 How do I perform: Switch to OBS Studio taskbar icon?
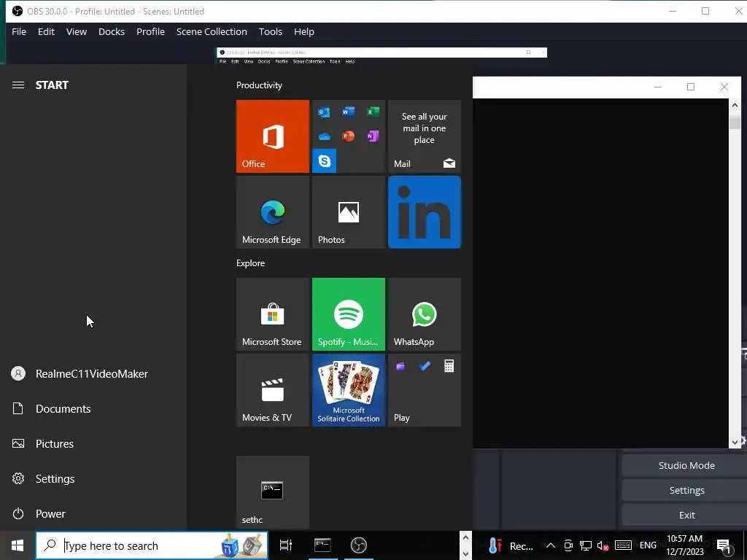tap(359, 545)
